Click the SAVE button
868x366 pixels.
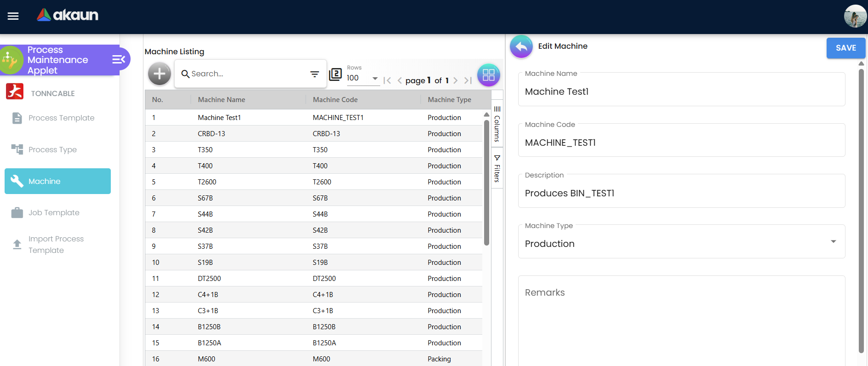tap(845, 48)
